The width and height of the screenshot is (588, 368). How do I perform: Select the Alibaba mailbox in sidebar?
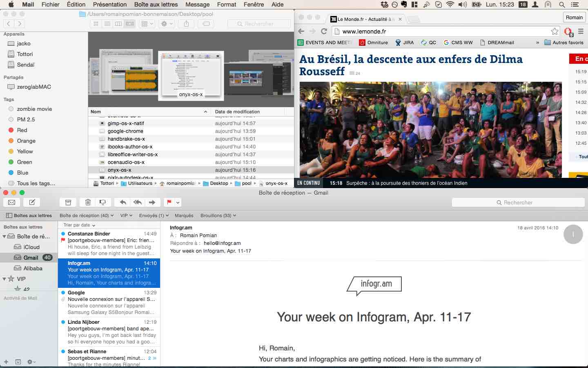[29, 268]
